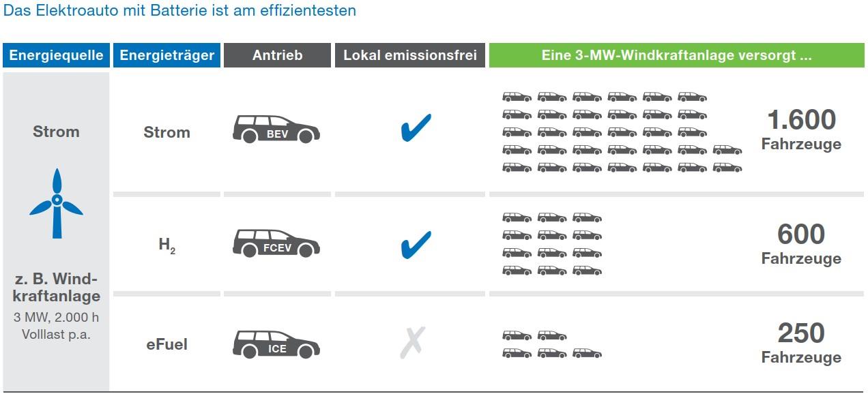Click the FCEV car icon
Image resolution: width=868 pixels, height=394 pixels.
tap(276, 243)
